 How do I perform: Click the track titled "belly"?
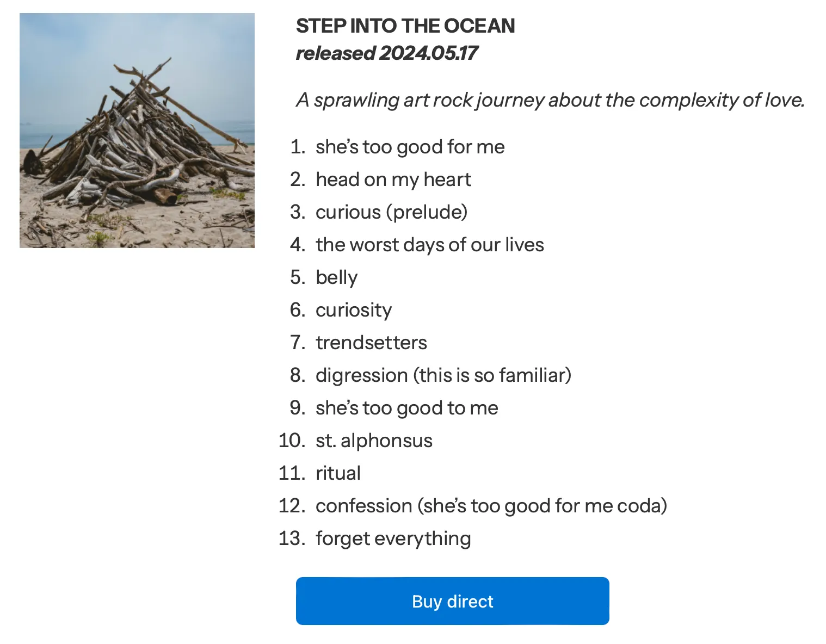(x=336, y=277)
